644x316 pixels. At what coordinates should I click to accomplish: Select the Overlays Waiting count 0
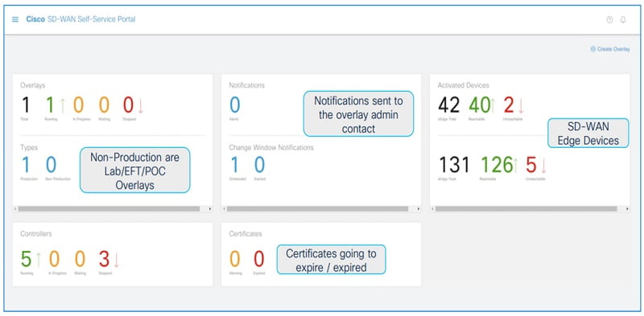[104, 105]
